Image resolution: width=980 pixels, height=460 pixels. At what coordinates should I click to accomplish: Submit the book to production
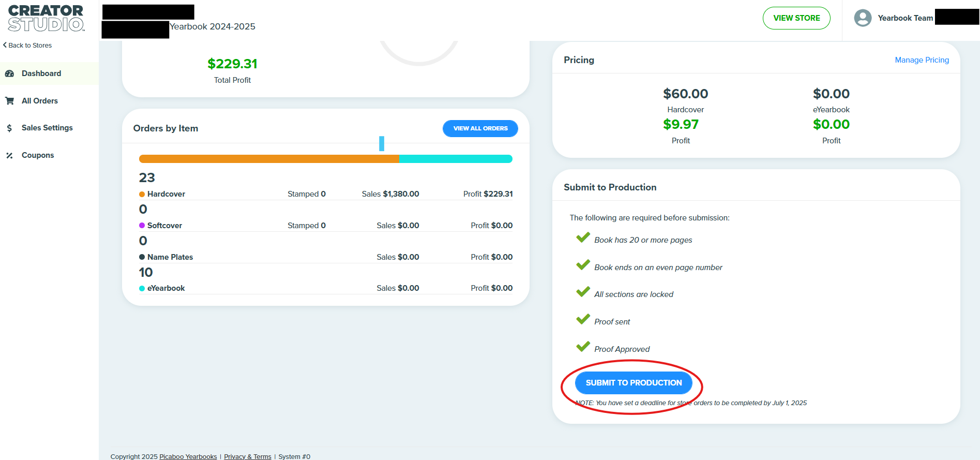(x=634, y=383)
